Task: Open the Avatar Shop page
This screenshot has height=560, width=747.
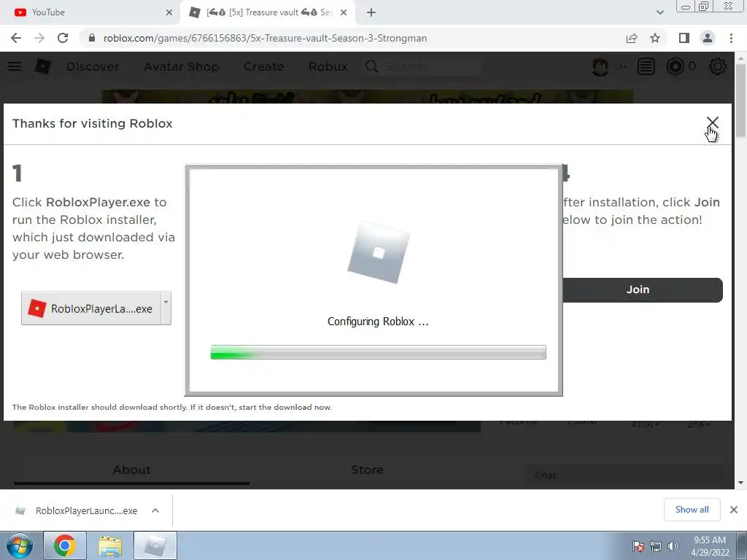Action: pyautogui.click(x=182, y=66)
